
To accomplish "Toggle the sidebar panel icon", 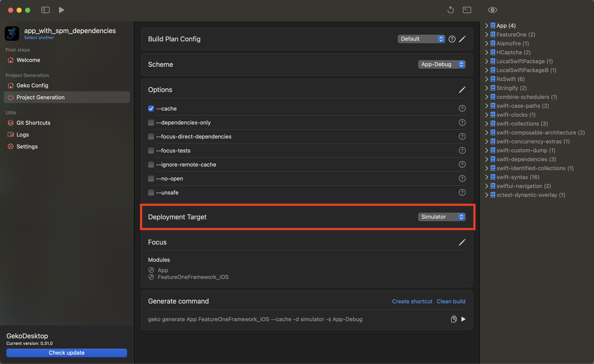I will pos(45,10).
